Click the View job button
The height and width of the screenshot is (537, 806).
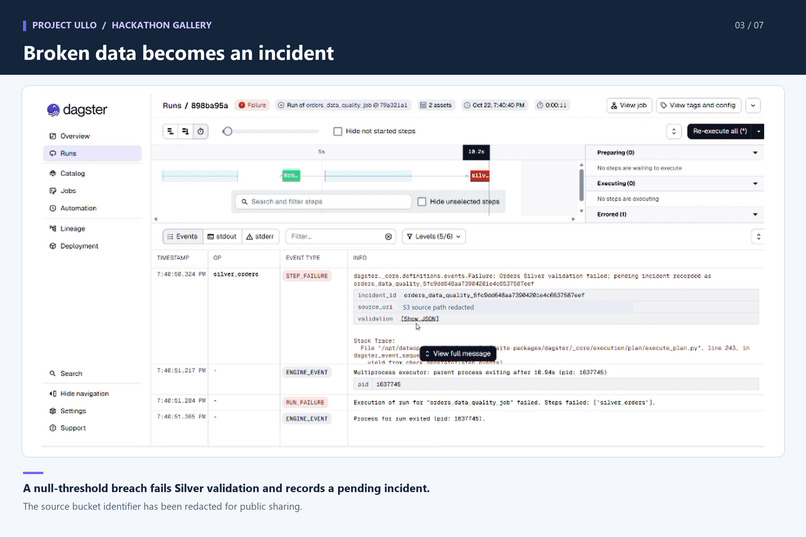coord(629,105)
